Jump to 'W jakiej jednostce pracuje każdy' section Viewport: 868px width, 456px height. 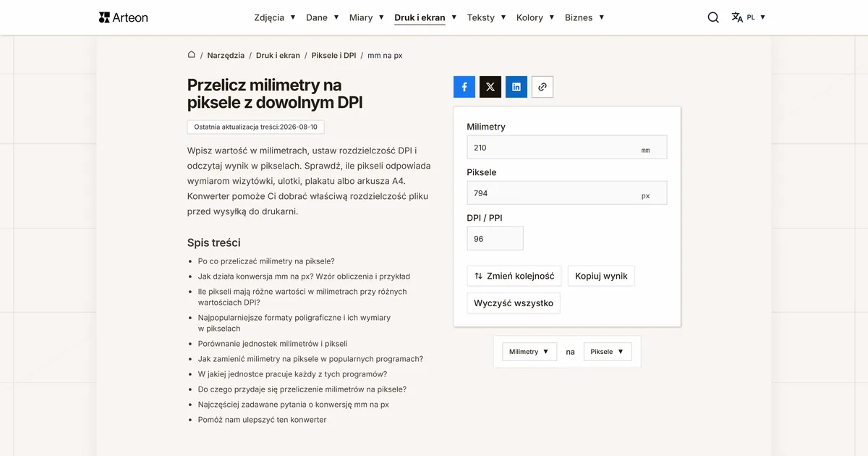(x=292, y=374)
